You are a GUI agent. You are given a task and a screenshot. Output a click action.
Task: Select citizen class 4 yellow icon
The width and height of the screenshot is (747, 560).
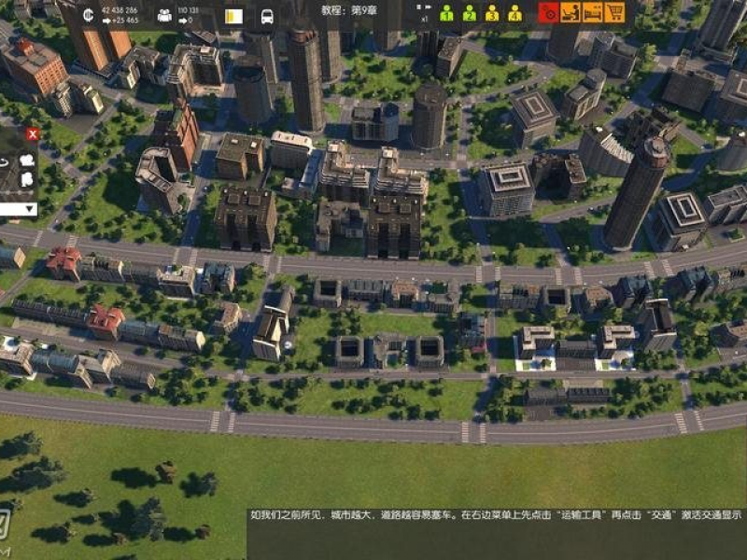tap(515, 13)
